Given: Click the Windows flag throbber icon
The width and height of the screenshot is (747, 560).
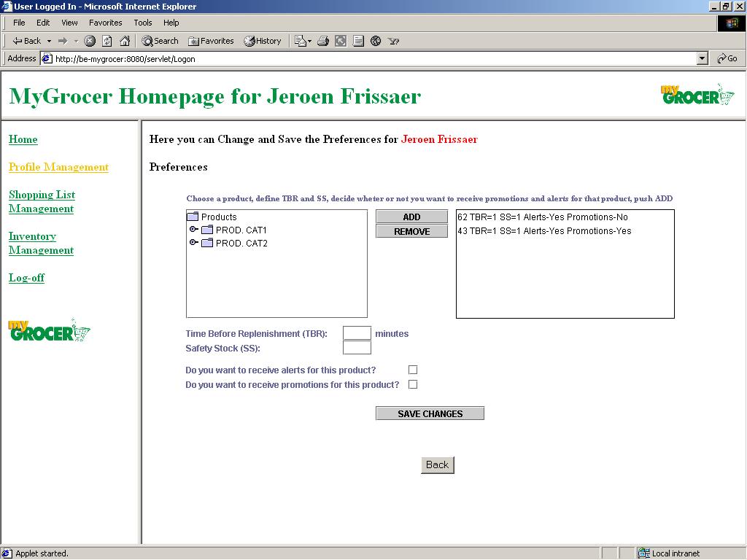Looking at the screenshot, I should click(731, 23).
